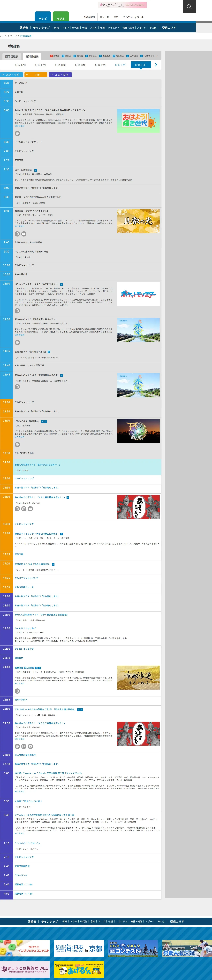Open the 神之塔 Tower of God program link
Image resolution: width=212 pixels, height=980 pixels.
pos(48,773)
